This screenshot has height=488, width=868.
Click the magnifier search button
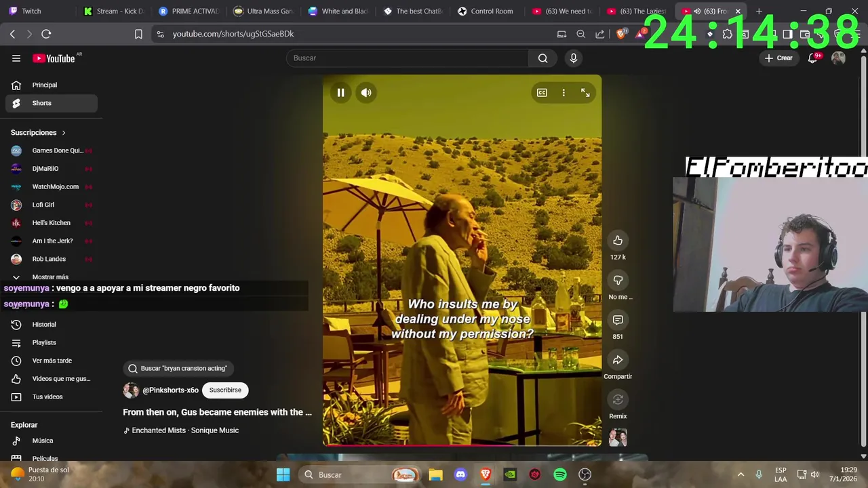click(x=542, y=58)
